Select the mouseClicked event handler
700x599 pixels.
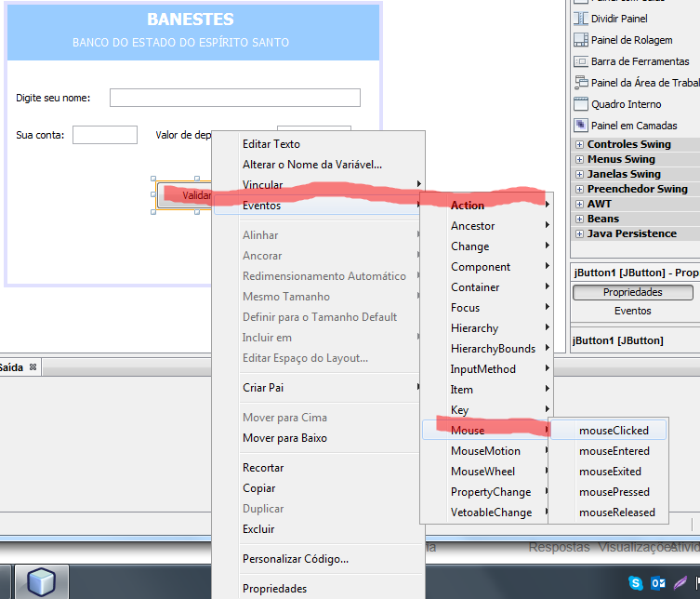[x=609, y=430]
